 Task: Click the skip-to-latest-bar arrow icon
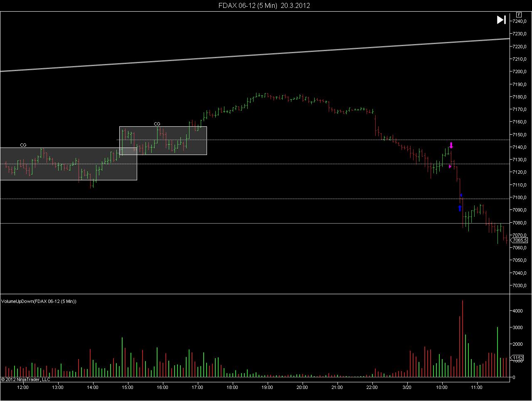pyautogui.click(x=501, y=20)
